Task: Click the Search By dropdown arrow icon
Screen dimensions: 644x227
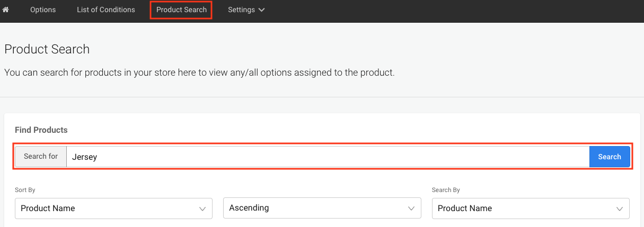Action: point(619,209)
